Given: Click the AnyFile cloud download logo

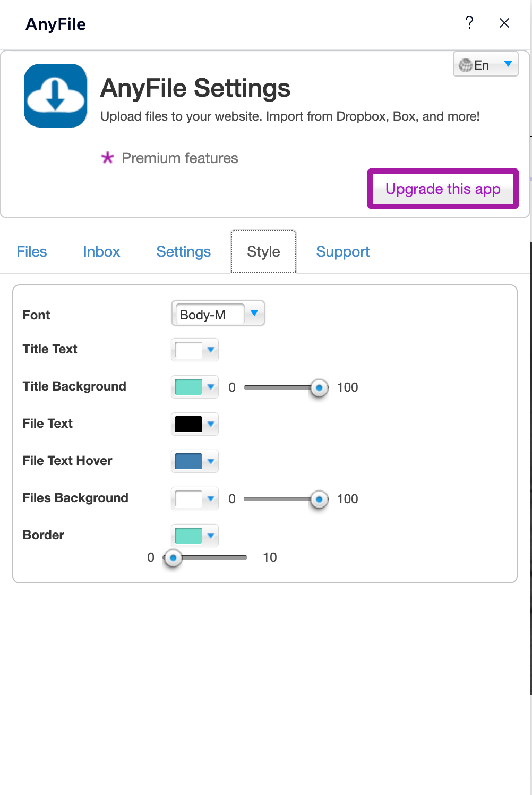Looking at the screenshot, I should (x=55, y=96).
